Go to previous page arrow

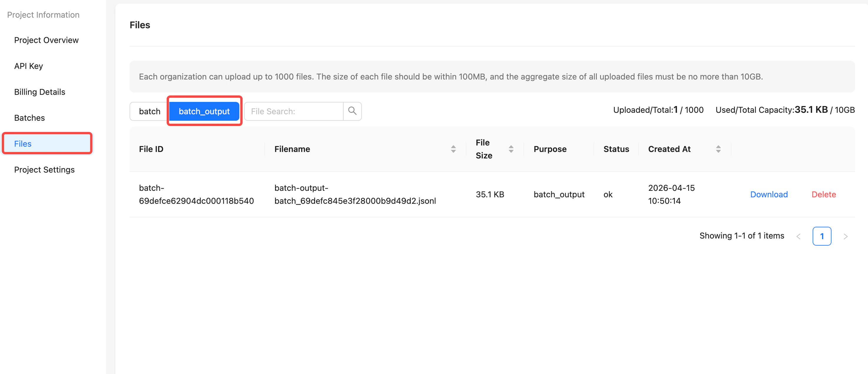click(x=798, y=236)
